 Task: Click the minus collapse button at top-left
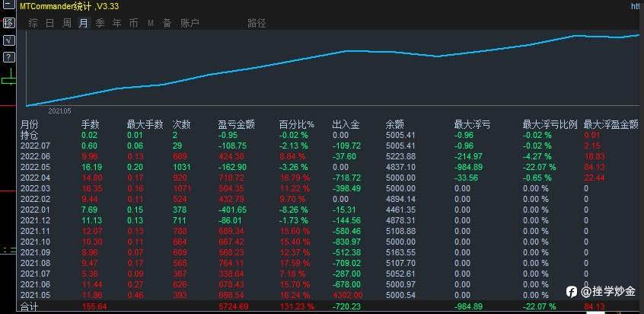point(8,5)
